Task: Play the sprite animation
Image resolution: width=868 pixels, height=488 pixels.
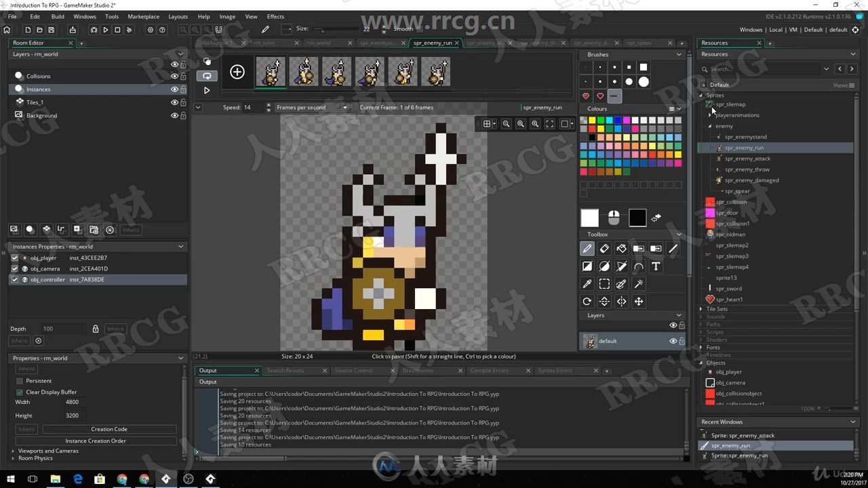Action: coord(207,90)
